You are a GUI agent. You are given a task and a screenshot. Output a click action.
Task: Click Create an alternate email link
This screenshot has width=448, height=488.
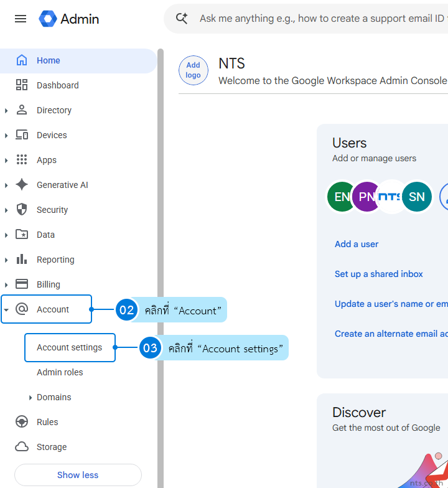[x=391, y=334]
